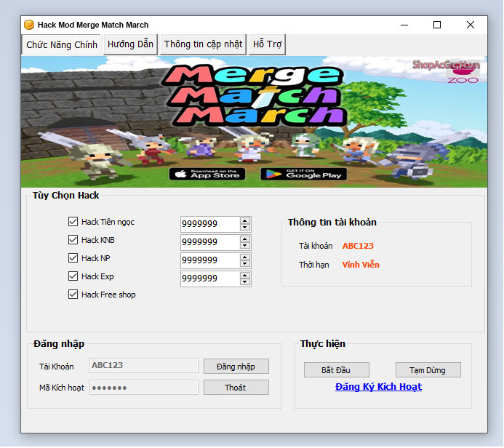Disable the Hack Exp checkbox
This screenshot has height=448, width=504.
(x=73, y=276)
